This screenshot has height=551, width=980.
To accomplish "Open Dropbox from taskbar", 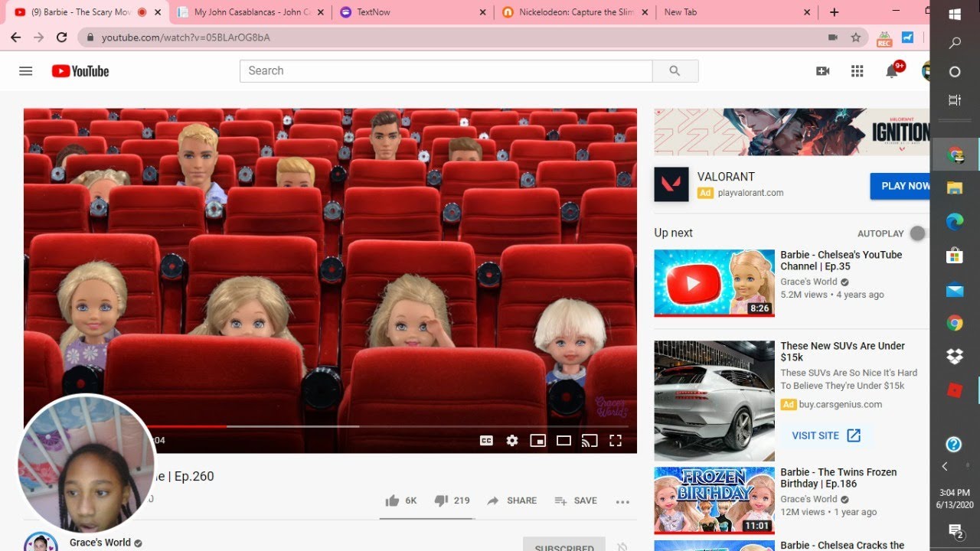I will (955, 356).
